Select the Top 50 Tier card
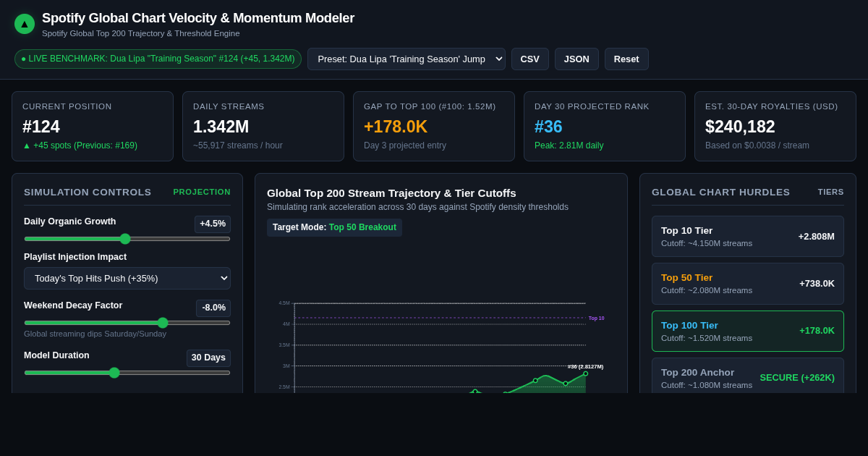 [x=748, y=284]
